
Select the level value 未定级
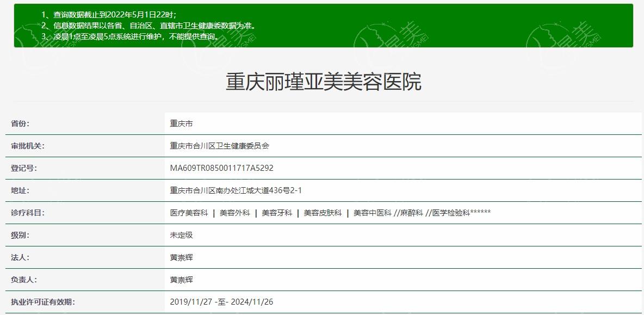click(181, 236)
